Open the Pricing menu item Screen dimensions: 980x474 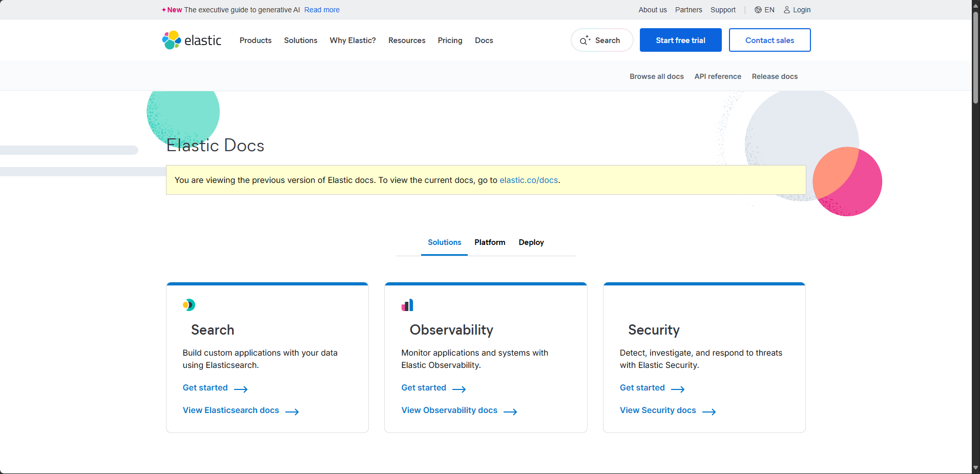point(450,40)
